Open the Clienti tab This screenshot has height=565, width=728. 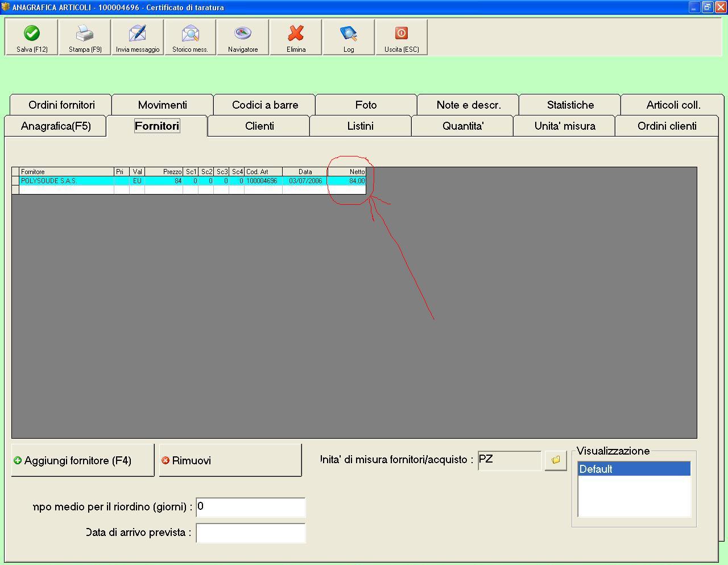(x=259, y=126)
